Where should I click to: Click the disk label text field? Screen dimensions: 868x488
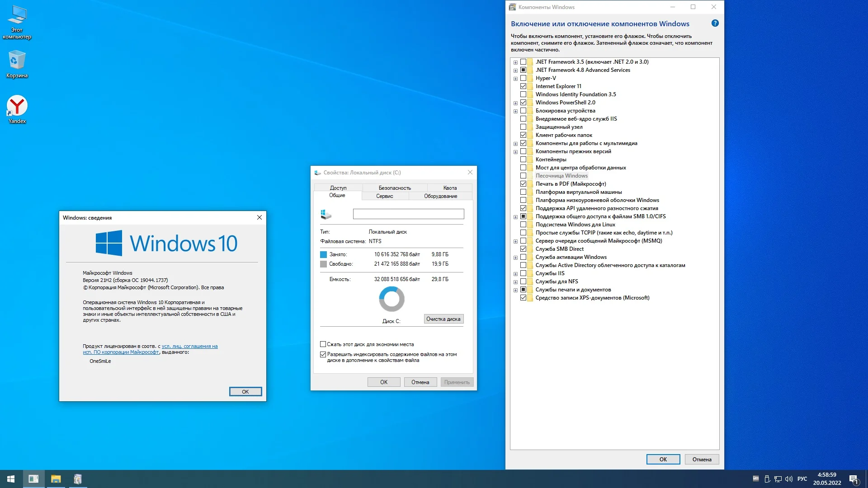[x=408, y=214]
